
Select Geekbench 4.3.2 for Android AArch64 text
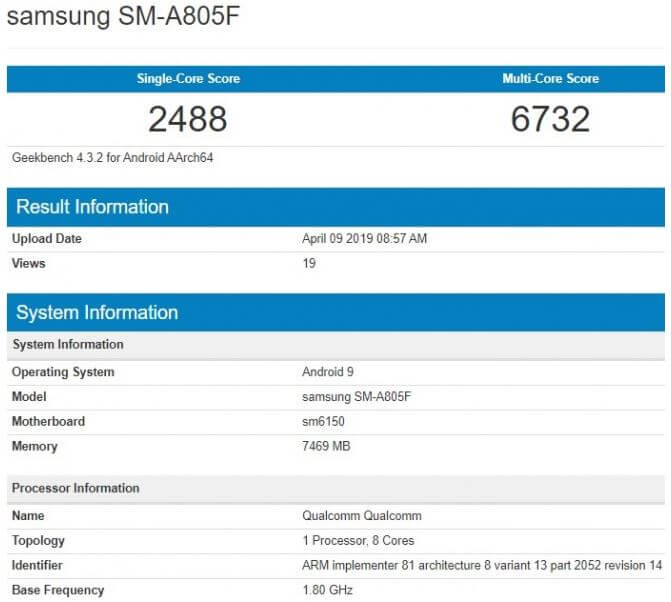[113, 157]
